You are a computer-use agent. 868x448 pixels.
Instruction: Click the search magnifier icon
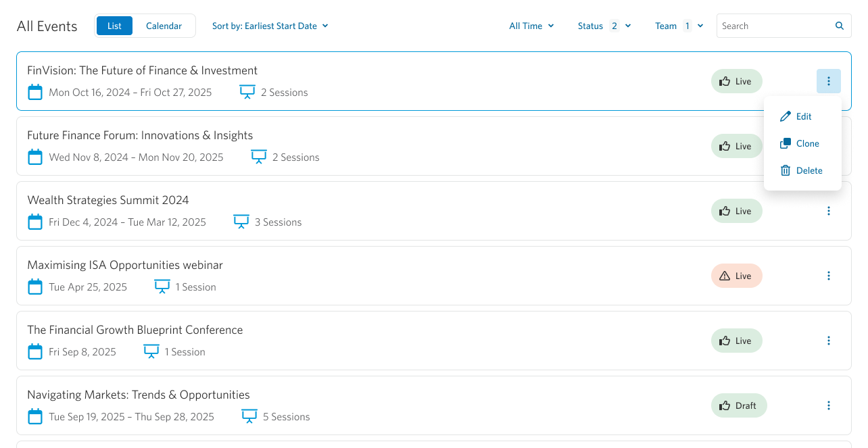(x=839, y=26)
